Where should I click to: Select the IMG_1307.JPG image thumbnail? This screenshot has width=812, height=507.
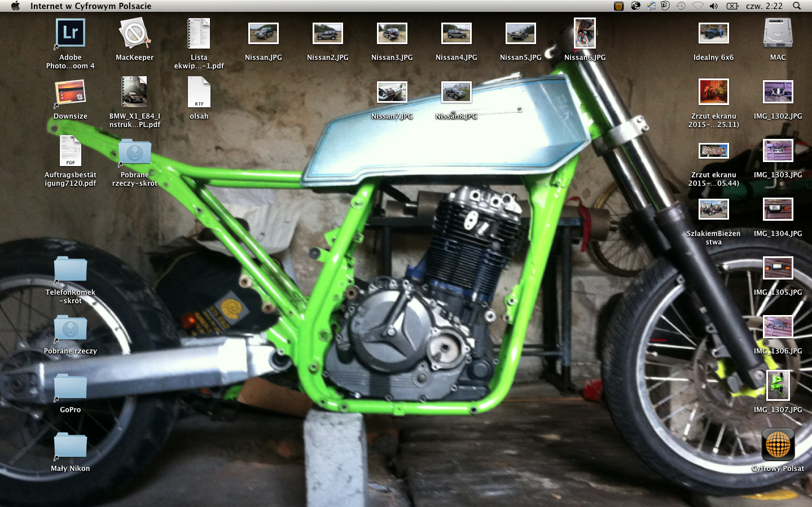pyautogui.click(x=778, y=386)
